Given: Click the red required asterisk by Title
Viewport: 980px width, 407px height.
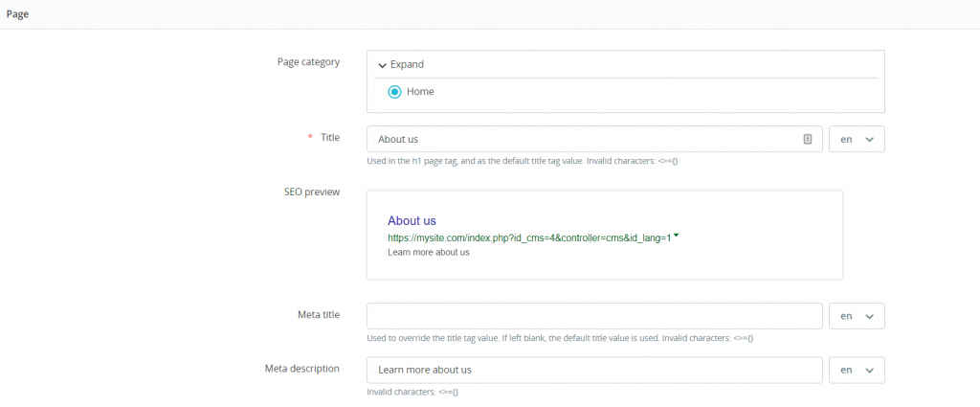Looking at the screenshot, I should pyautogui.click(x=310, y=138).
